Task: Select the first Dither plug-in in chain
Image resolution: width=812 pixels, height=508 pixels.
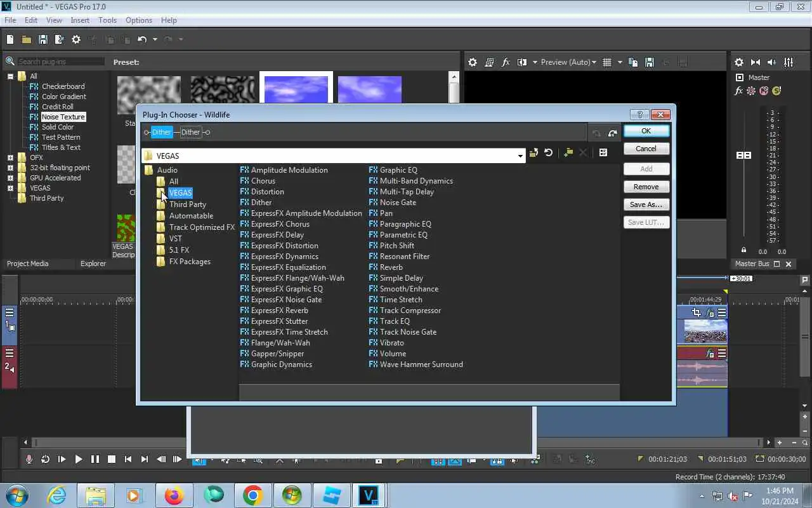Action: pyautogui.click(x=161, y=132)
